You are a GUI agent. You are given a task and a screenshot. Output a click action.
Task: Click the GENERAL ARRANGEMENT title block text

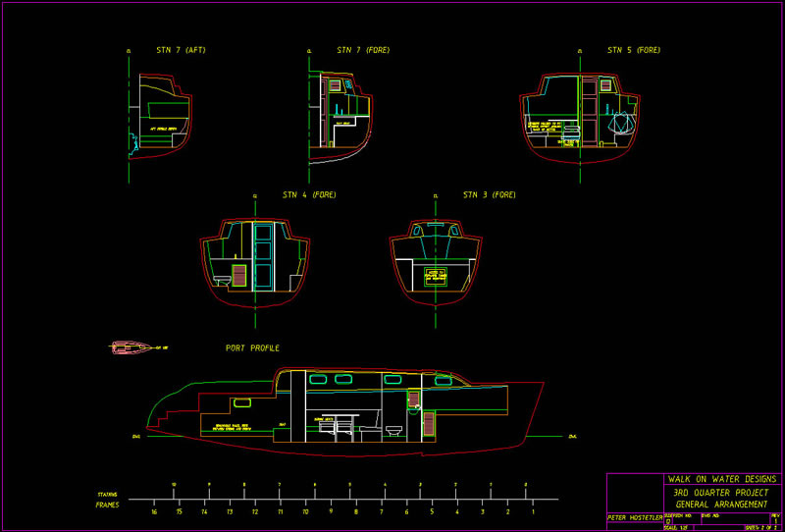point(721,504)
